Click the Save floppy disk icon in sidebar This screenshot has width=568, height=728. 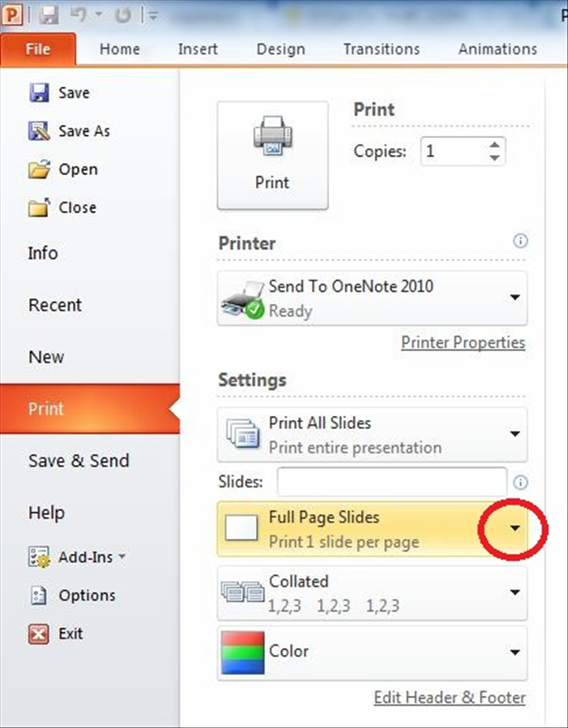(x=39, y=93)
